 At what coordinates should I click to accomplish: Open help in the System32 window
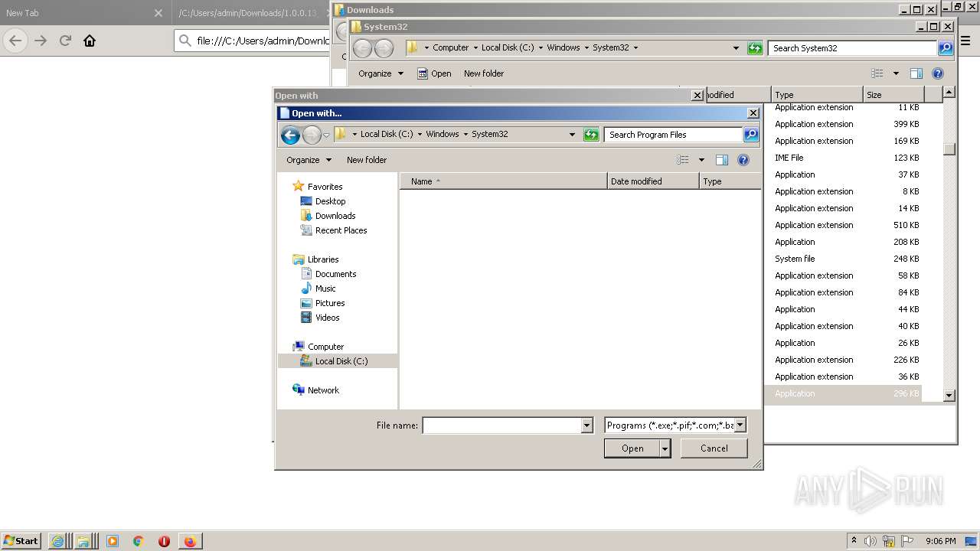pyautogui.click(x=938, y=73)
